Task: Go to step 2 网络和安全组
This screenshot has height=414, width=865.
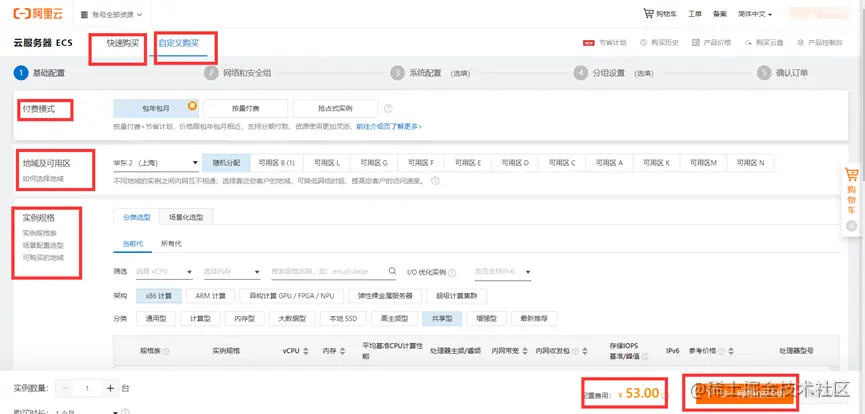Action: [x=238, y=73]
